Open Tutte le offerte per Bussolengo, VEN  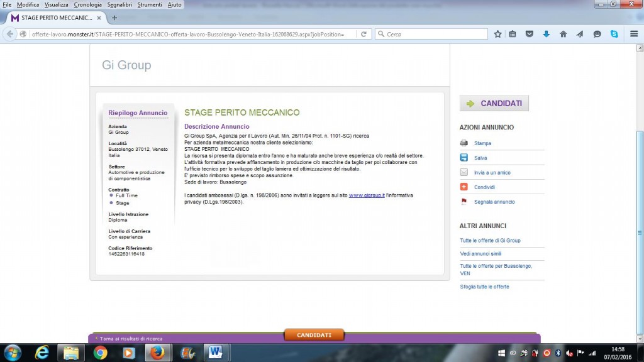point(496,270)
